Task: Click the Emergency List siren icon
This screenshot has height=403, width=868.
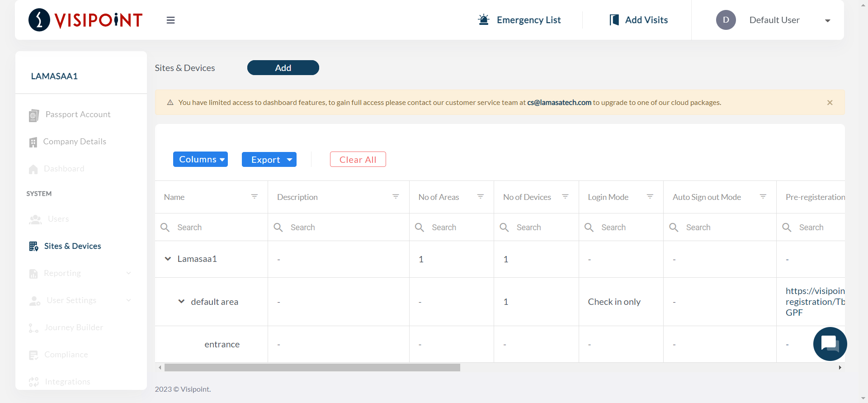Action: 484,20
